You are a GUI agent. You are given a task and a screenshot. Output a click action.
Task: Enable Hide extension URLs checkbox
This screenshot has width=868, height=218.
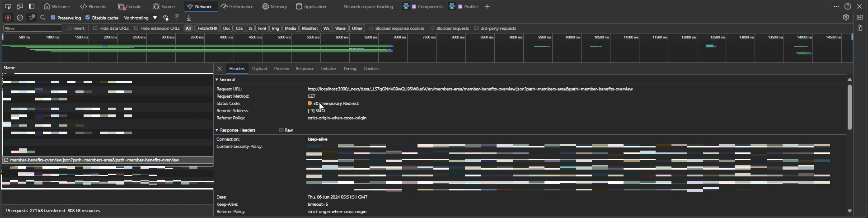coord(136,28)
